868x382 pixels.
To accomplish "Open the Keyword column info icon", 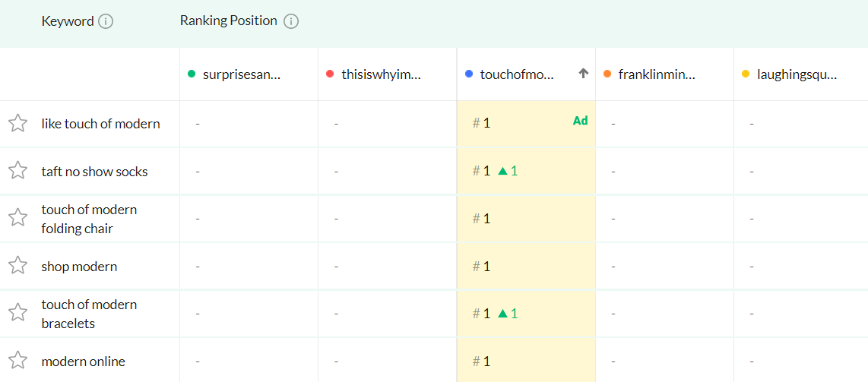I will coord(106,22).
